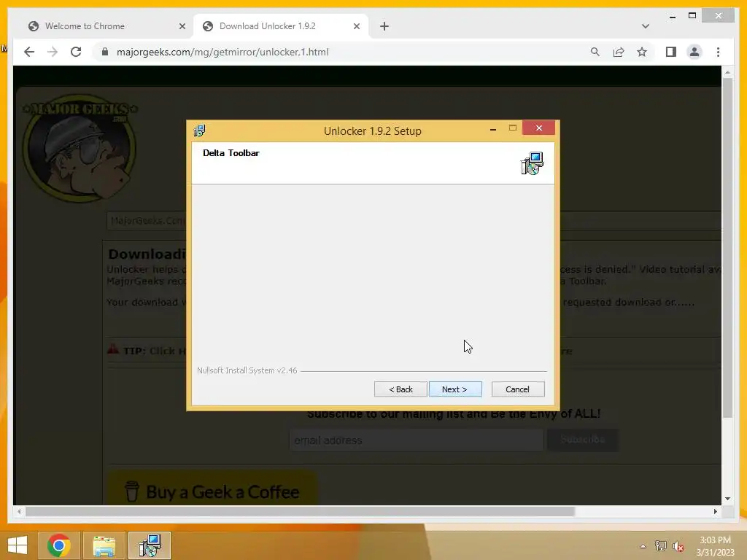
Task: Click the vertical scrollbar up arrow
Action: tap(727, 73)
